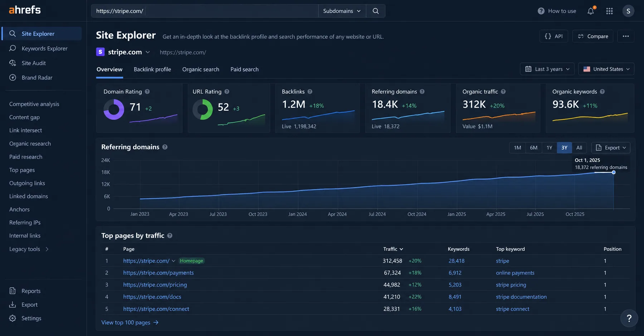Click Referring domains chart help icon

tap(165, 147)
